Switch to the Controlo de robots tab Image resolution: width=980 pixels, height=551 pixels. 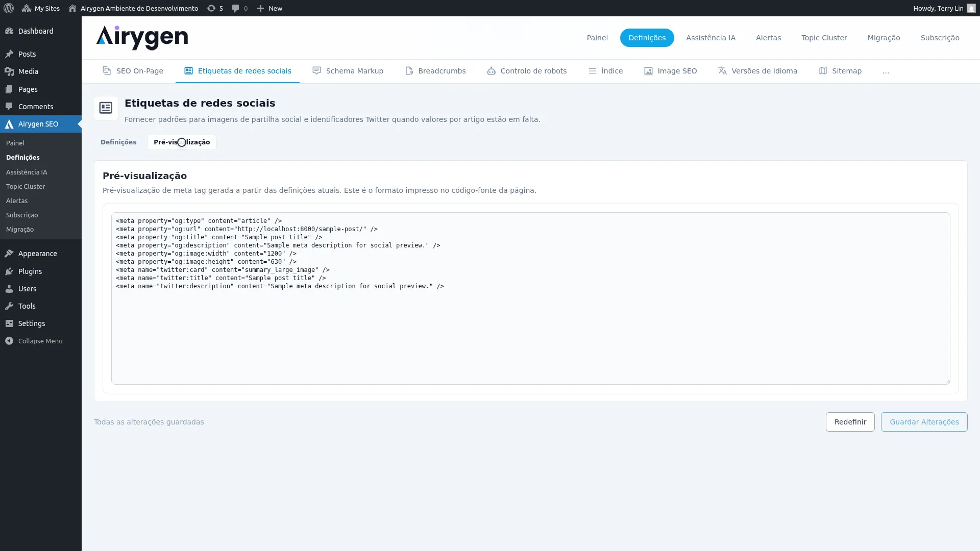pyautogui.click(x=527, y=71)
